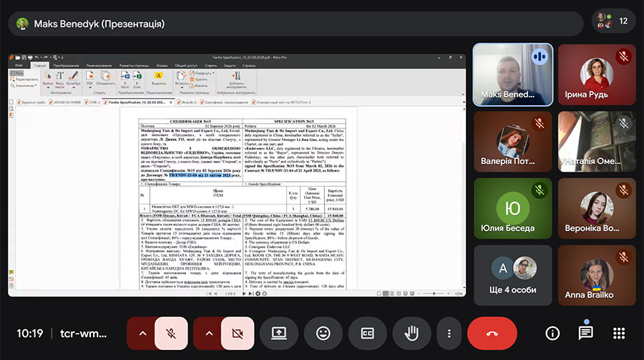
Task: Open the activities grid icon
Action: point(619,334)
